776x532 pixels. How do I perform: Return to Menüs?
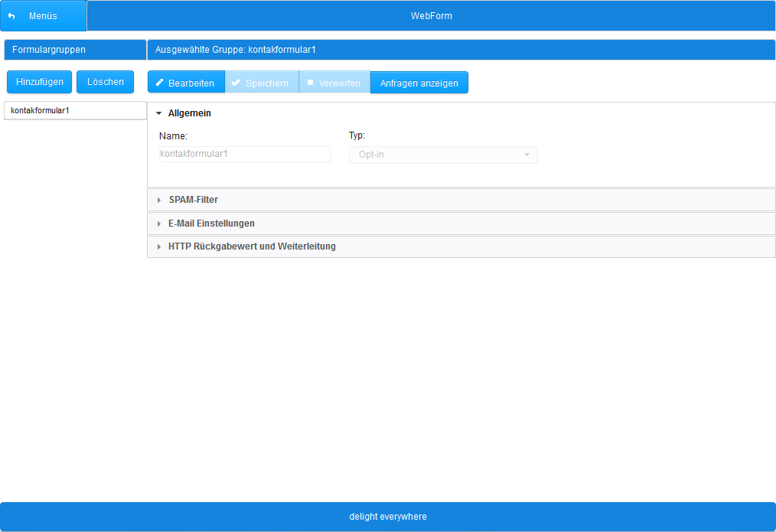43,15
